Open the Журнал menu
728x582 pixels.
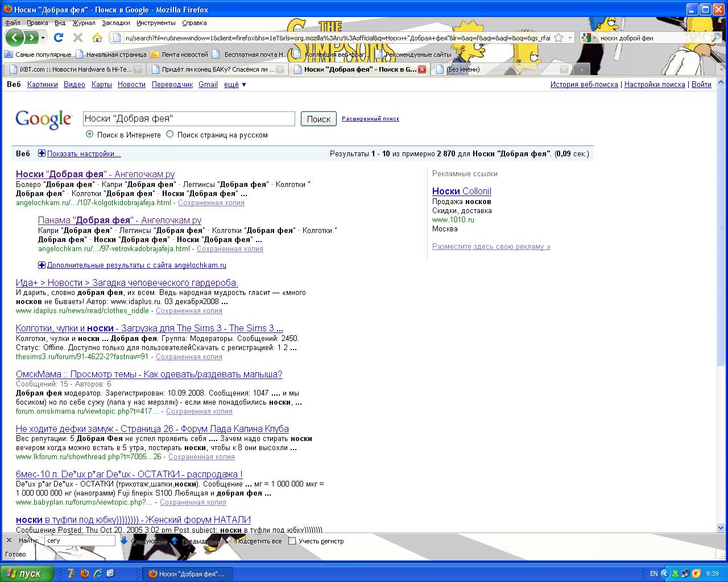pyautogui.click(x=84, y=23)
